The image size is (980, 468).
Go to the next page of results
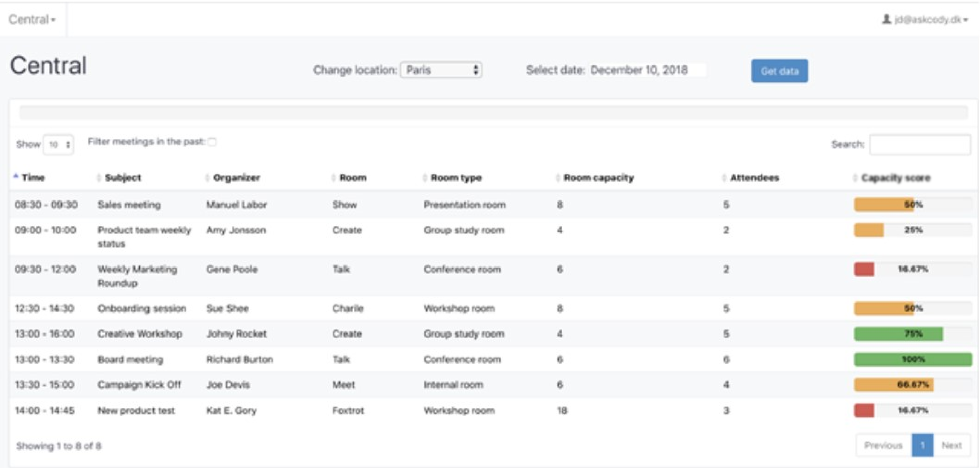pyautogui.click(x=952, y=445)
